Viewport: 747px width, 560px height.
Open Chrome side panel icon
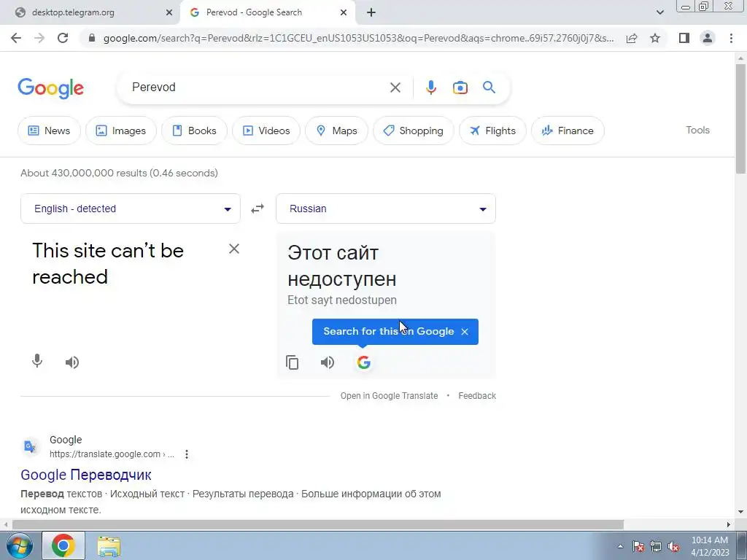[684, 38]
